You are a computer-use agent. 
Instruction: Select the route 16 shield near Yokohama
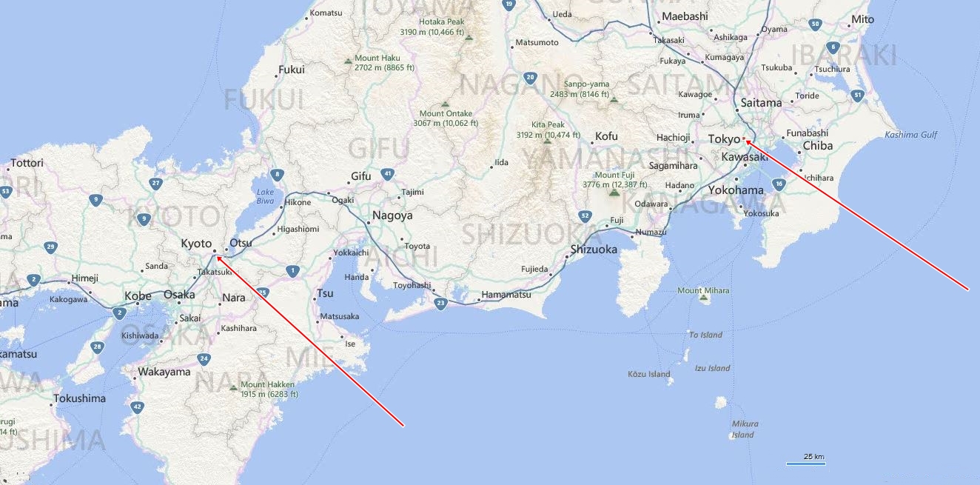(779, 184)
